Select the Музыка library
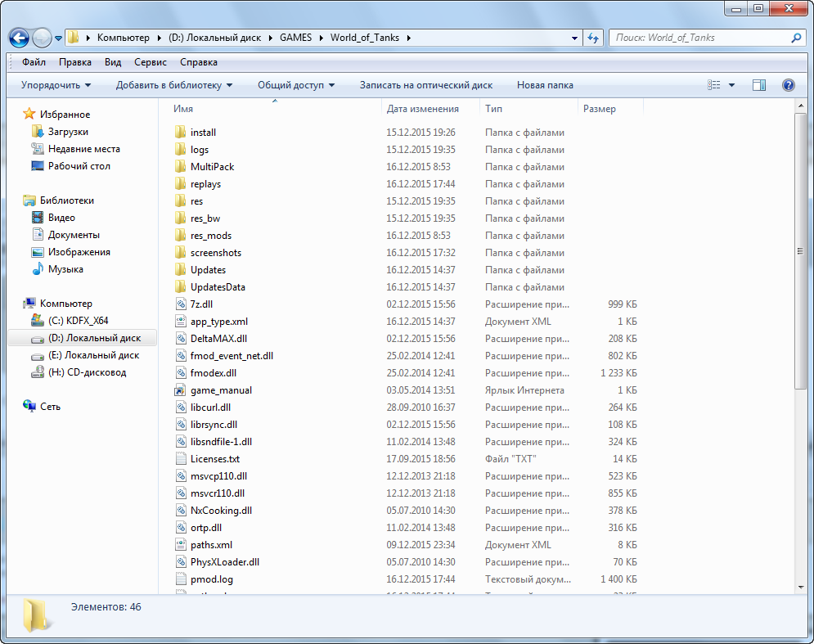This screenshot has width=814, height=644. [65, 269]
